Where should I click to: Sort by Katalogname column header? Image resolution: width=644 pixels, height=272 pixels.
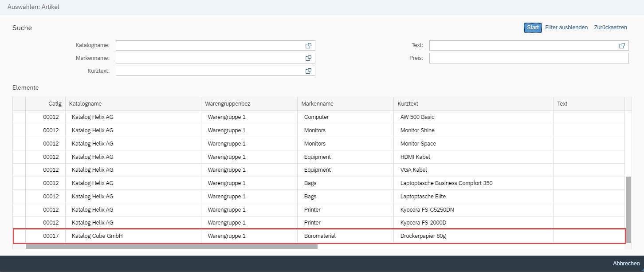(x=133, y=104)
